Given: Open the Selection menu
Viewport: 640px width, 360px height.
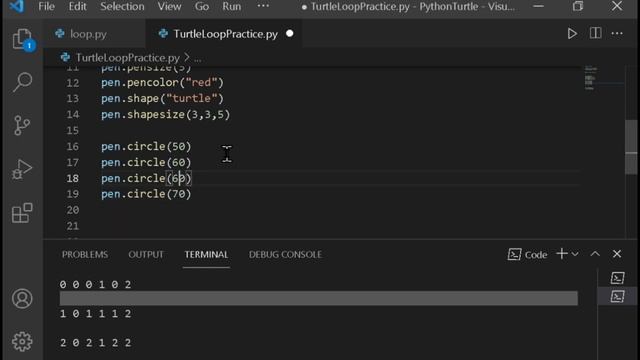Looking at the screenshot, I should click(x=122, y=7).
